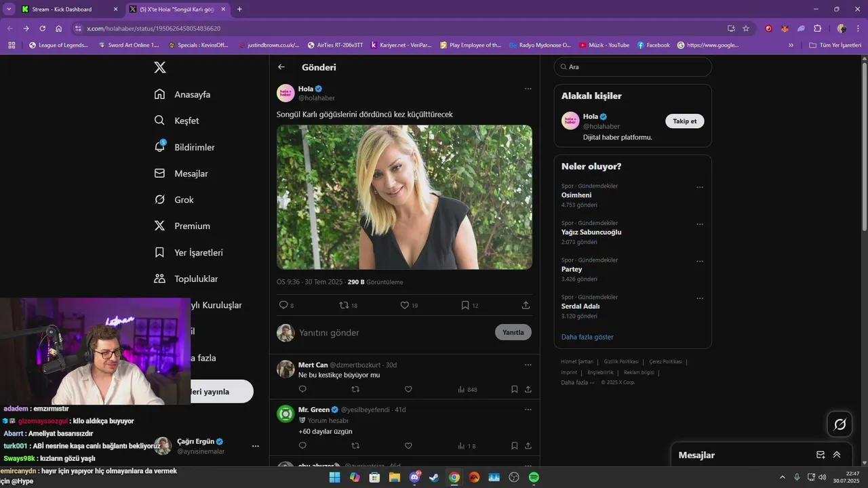The image size is (868, 488).
Task: Open Keşfet explore page
Action: [x=176, y=121]
